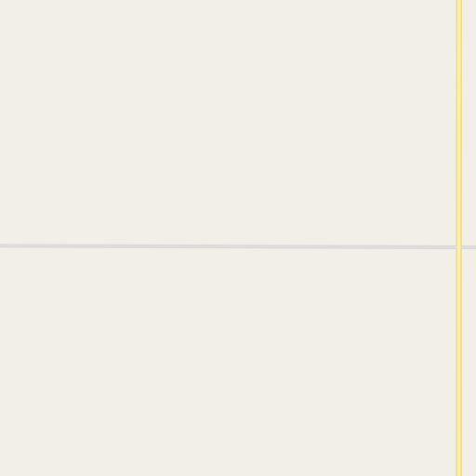Image resolution: width=476 pixels, height=476 pixels.
Task: Select the gray road segment east of the yellow road
Action: click(x=469, y=247)
